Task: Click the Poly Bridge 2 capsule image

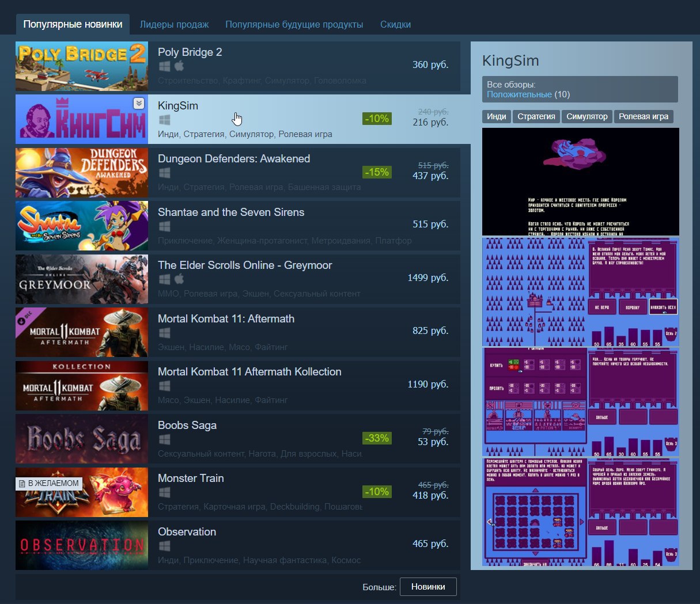Action: (x=82, y=66)
